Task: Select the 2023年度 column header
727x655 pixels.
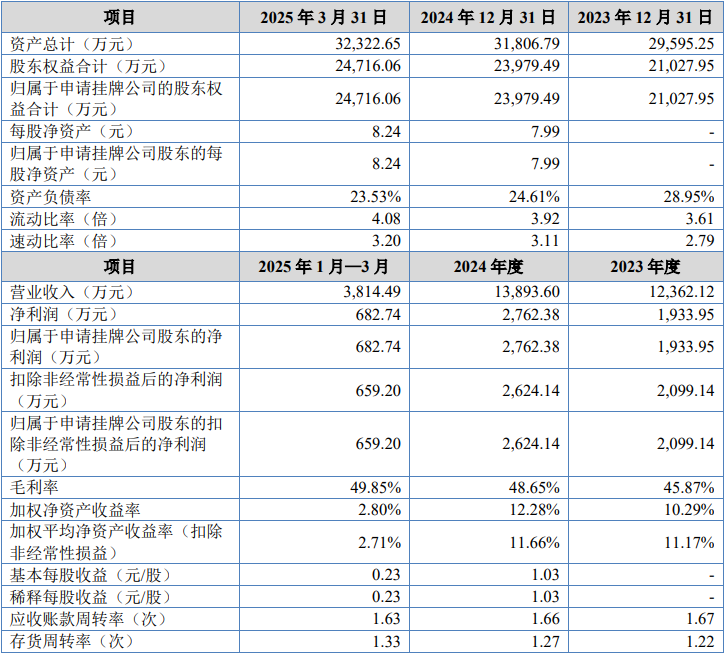Action: pos(645,267)
